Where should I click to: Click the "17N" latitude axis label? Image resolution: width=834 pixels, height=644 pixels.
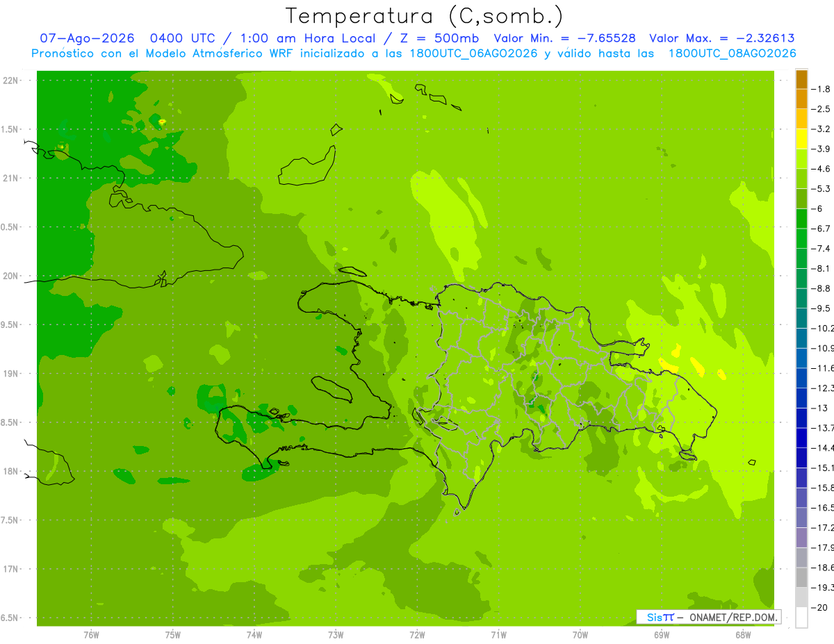[x=11, y=570]
